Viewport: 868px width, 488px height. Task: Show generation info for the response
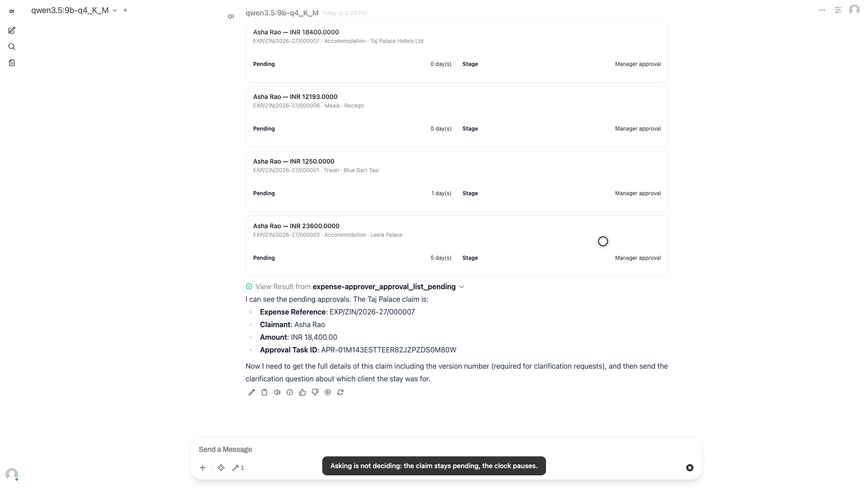[x=290, y=392]
